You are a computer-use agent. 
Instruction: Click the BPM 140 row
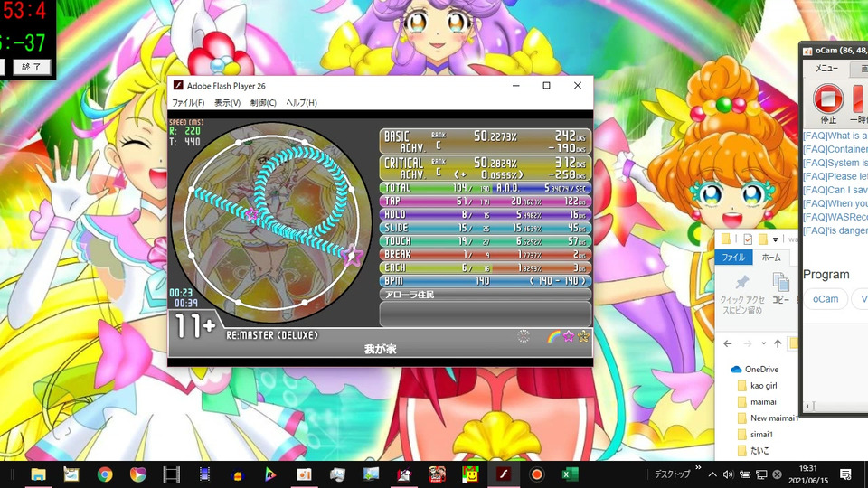[x=486, y=281]
